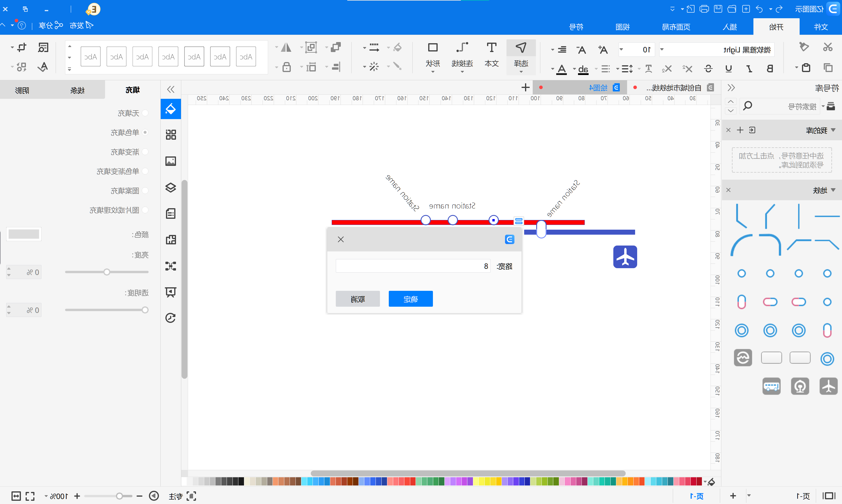Viewport: 842px width, 504px height.
Task: Click the fullscreen icon in status bar
Action: tap(30, 496)
